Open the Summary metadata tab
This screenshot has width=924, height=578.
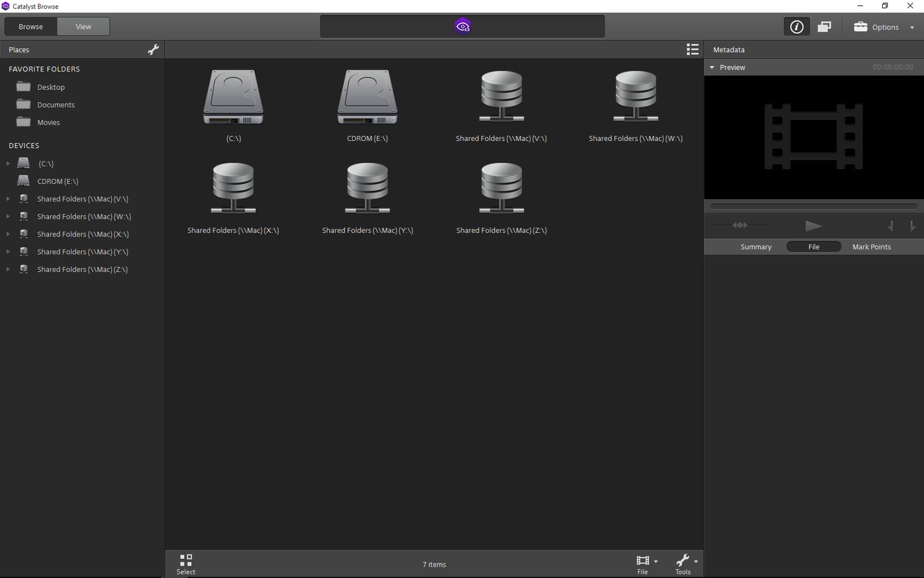756,247
